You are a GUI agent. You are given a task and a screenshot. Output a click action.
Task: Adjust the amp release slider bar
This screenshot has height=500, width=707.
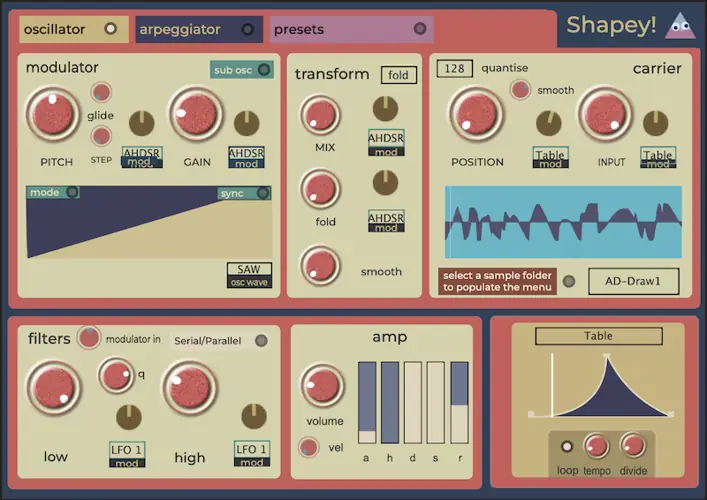coord(459,402)
